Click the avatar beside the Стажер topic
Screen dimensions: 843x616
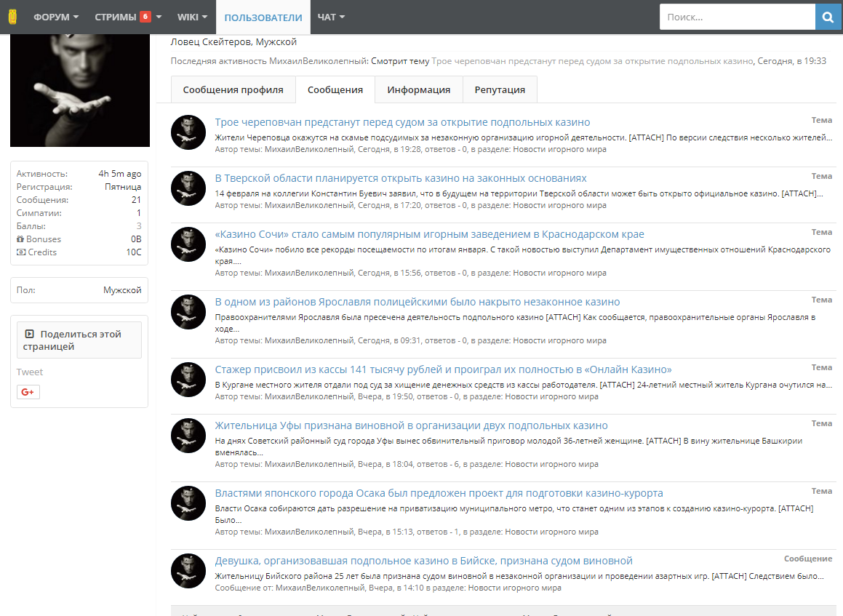(x=188, y=380)
